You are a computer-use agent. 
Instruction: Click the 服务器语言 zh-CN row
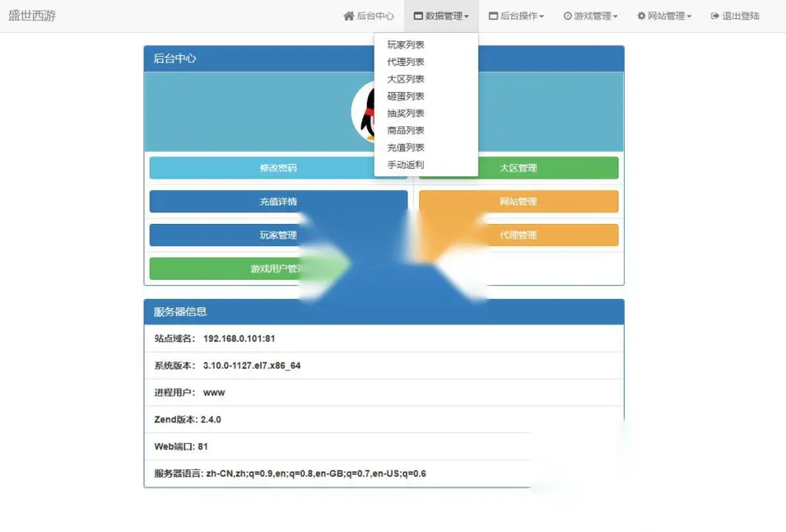click(384, 474)
